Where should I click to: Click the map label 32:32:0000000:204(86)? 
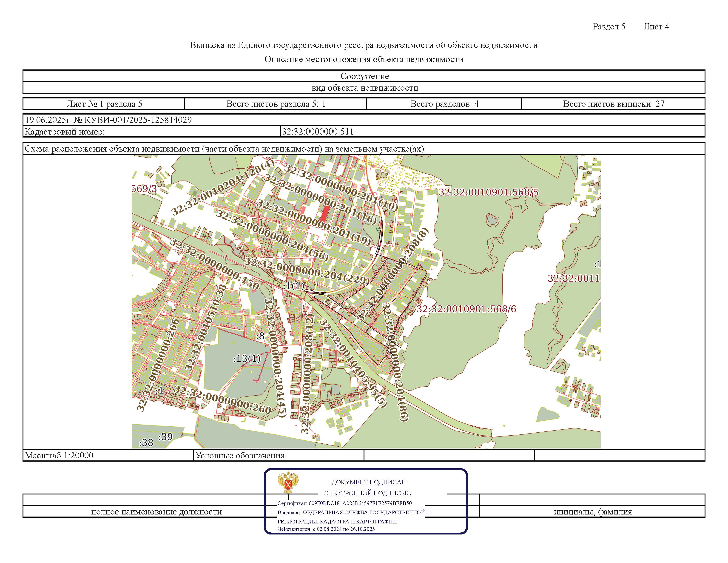(395, 362)
